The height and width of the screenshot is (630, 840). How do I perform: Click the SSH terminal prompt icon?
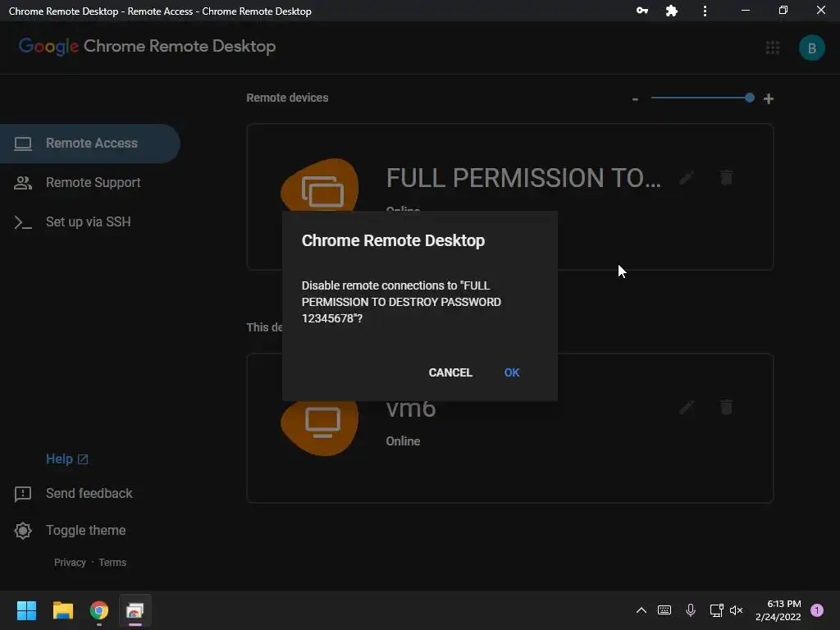point(22,222)
